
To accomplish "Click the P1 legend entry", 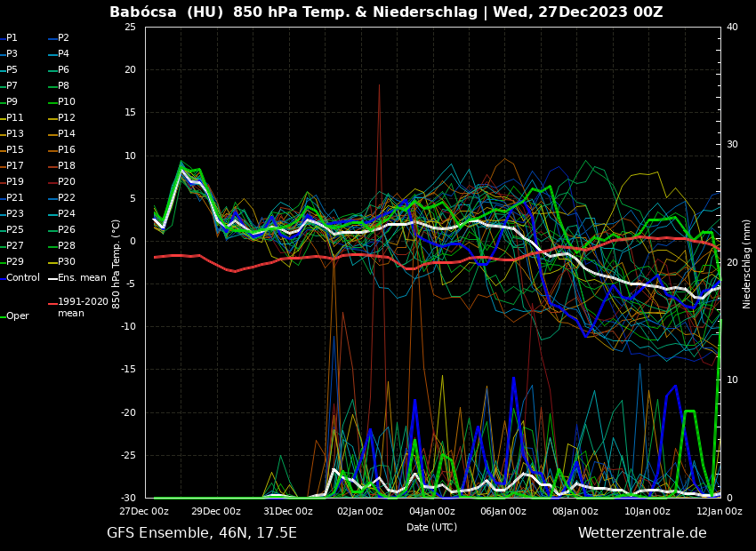I will pos(12,38).
